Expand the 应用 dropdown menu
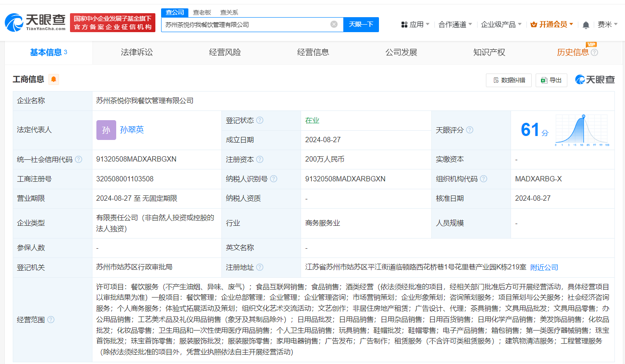 [415, 24]
